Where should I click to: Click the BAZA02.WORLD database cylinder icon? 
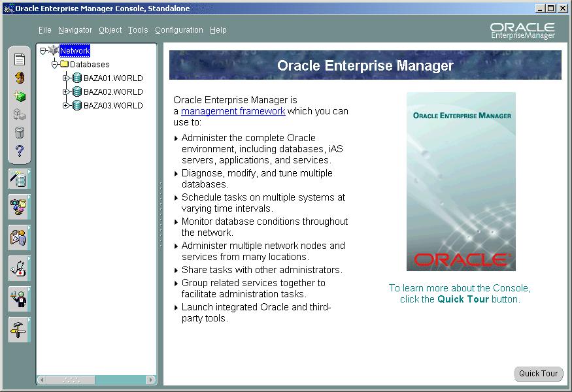pyautogui.click(x=77, y=91)
